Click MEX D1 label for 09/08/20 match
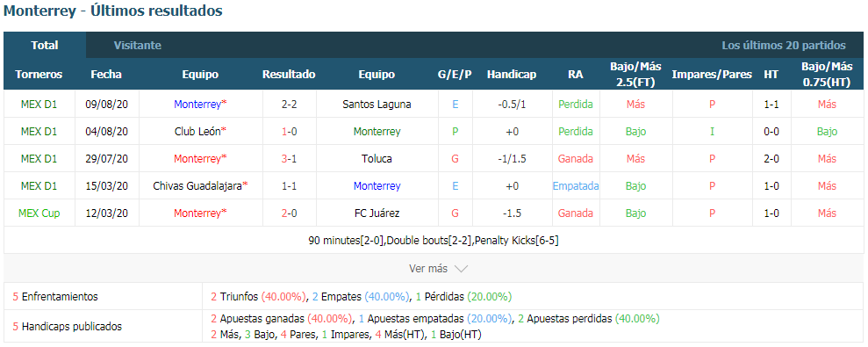Screen dimensions: 868x347 (x=39, y=105)
